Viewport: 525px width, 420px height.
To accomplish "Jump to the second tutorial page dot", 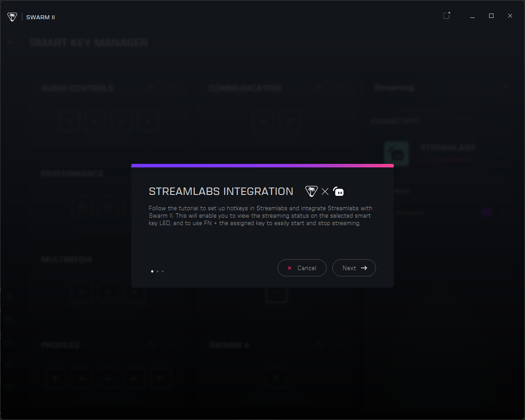I will (x=157, y=271).
